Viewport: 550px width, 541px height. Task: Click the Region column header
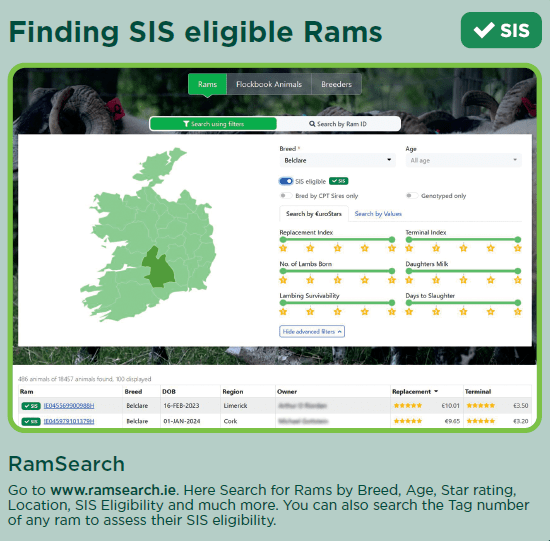[x=233, y=392]
